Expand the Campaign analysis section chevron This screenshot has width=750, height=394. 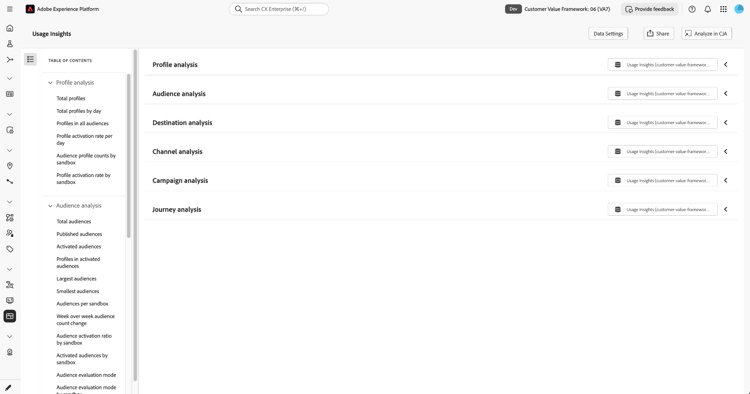726,181
